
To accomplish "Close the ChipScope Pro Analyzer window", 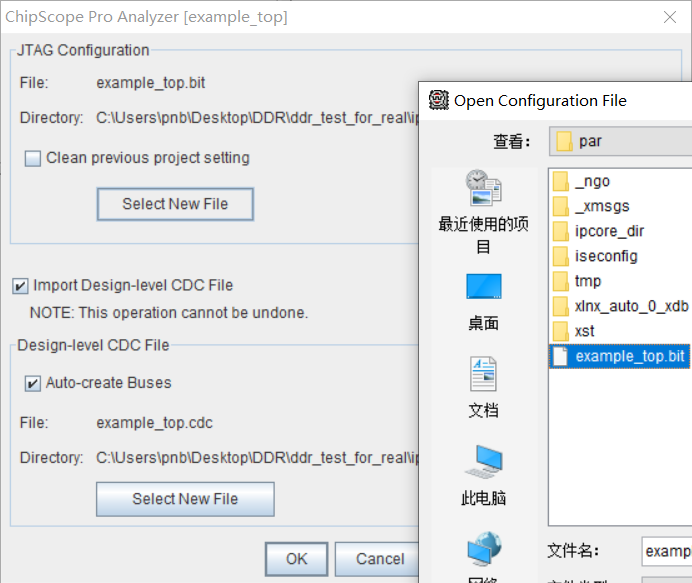I will point(670,17).
